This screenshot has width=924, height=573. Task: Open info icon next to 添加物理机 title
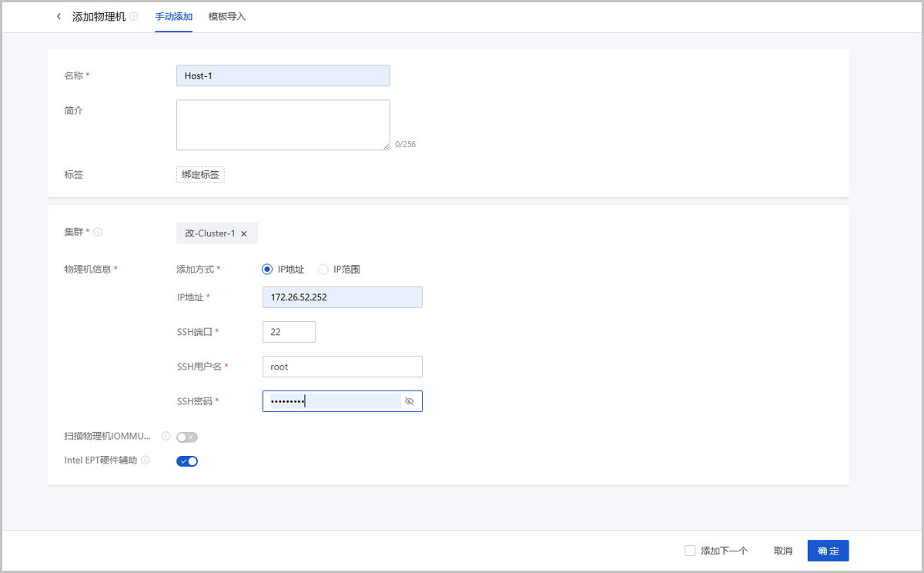(134, 17)
